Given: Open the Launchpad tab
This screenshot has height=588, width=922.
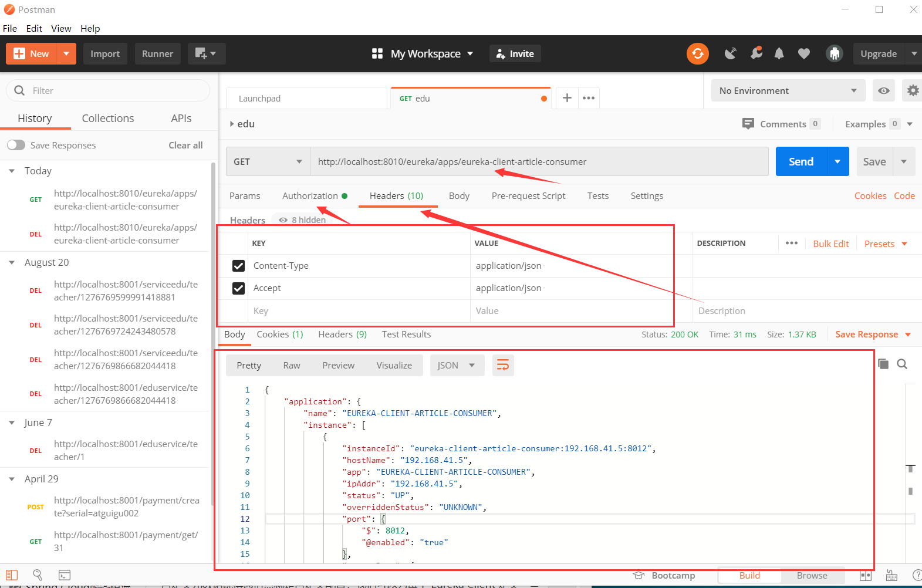Looking at the screenshot, I should [307, 99].
